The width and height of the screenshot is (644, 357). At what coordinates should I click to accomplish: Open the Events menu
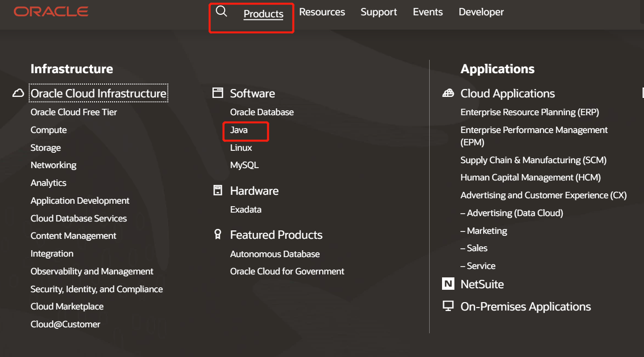point(428,12)
